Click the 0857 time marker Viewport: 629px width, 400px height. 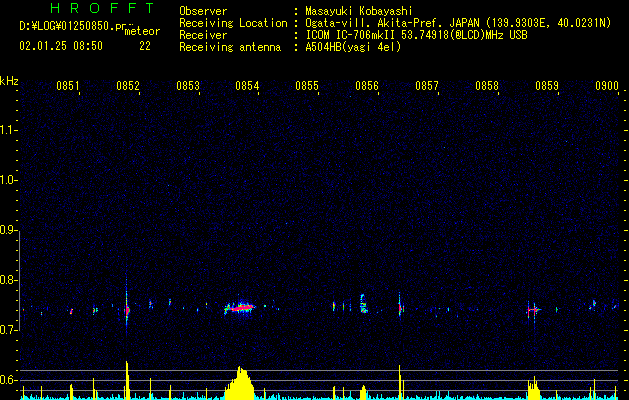(427, 86)
